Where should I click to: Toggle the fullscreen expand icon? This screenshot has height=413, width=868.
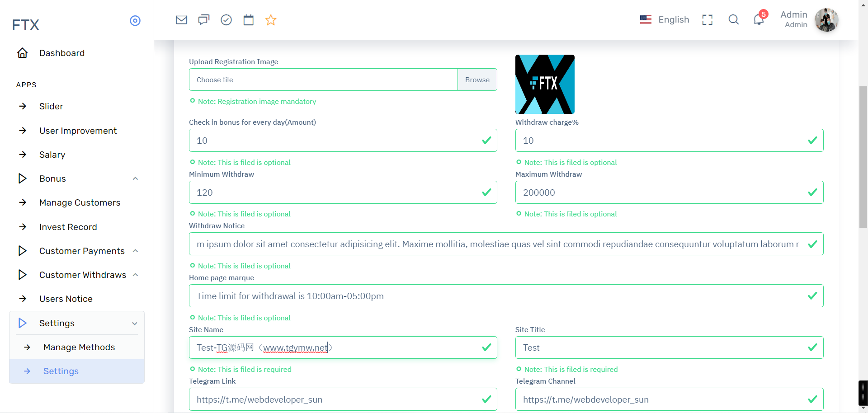708,20
